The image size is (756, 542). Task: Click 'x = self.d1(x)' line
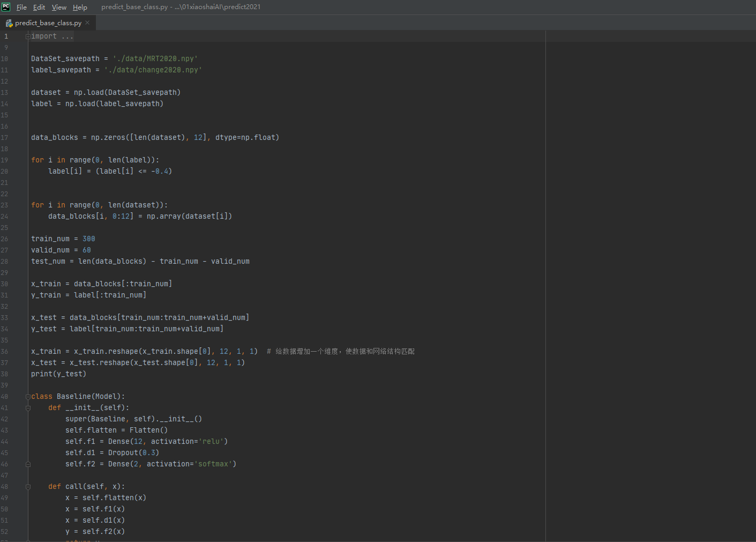click(x=95, y=521)
